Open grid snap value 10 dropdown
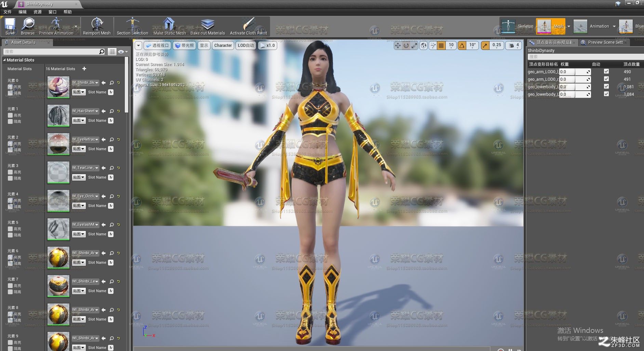The height and width of the screenshot is (351, 644). [451, 45]
